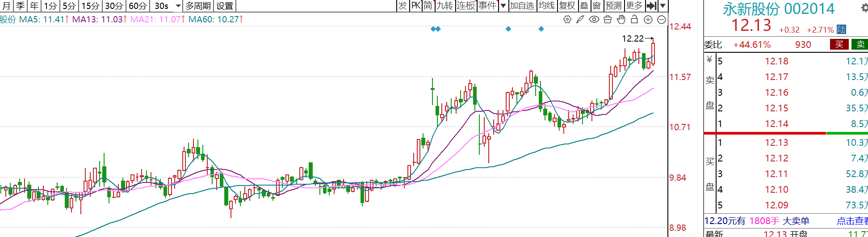
Task: Zoom out with the minus circle icon
Action: tap(662, 20)
